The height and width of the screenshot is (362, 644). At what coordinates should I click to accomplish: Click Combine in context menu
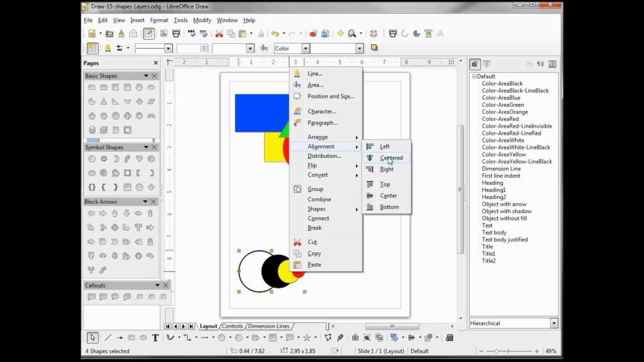(x=326, y=200)
